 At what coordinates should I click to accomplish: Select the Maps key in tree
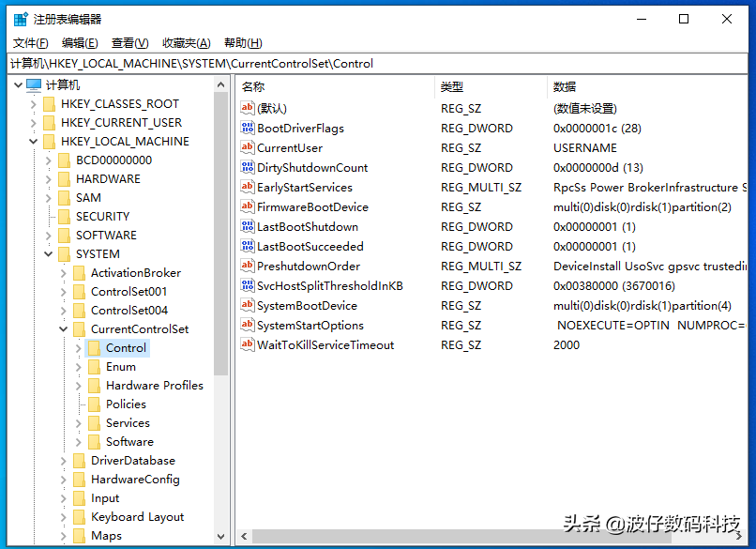click(106, 536)
